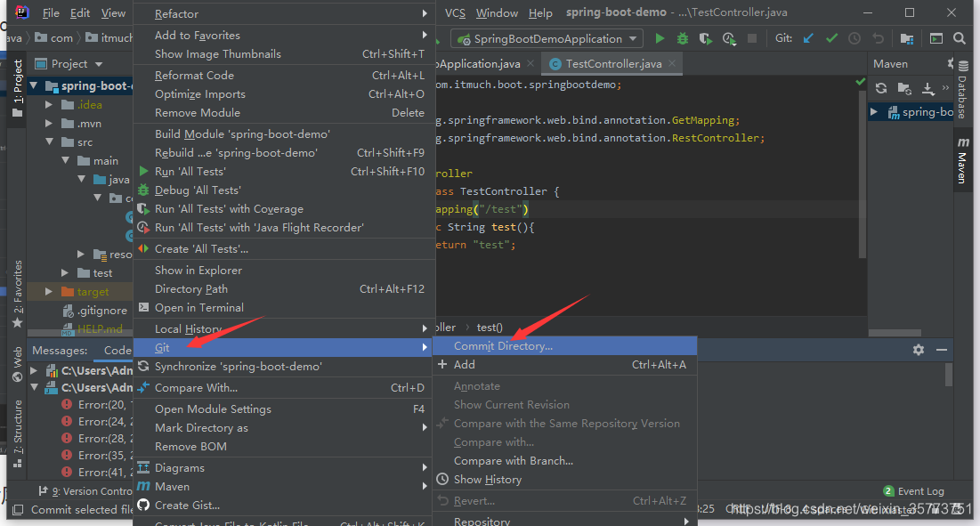Run with coverage toolbar icon
Image resolution: width=980 pixels, height=526 pixels.
706,39
